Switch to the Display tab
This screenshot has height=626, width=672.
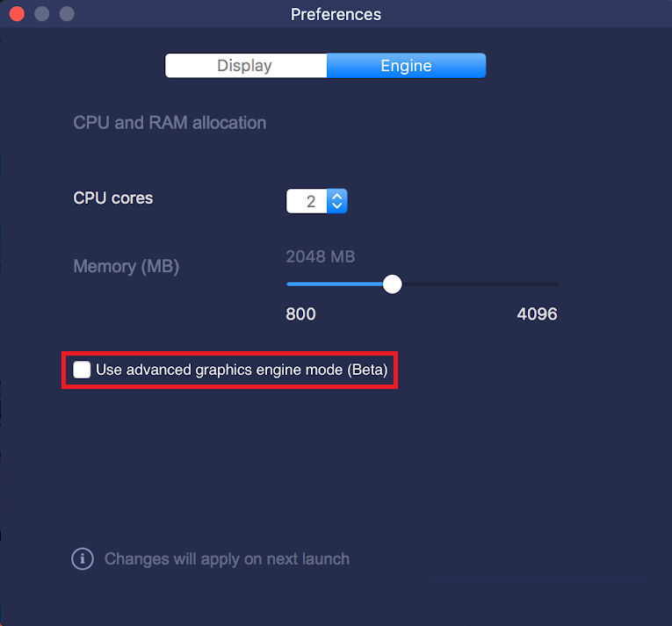coord(246,66)
